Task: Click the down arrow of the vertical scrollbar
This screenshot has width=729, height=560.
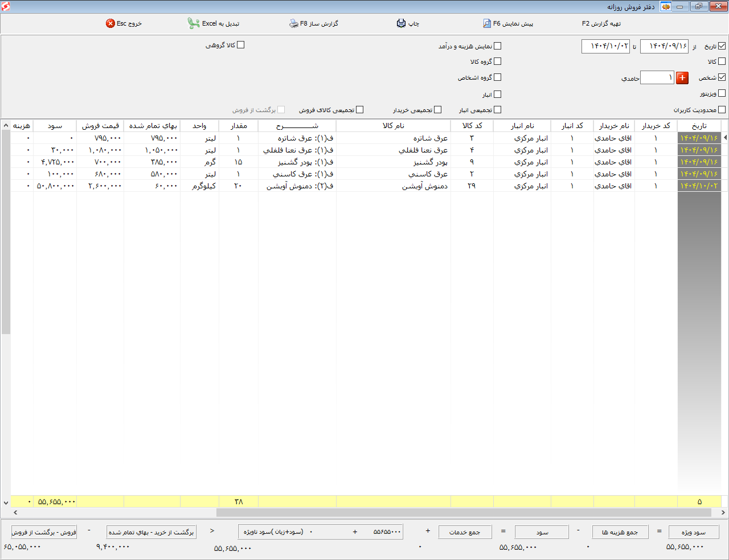Action: point(6,503)
